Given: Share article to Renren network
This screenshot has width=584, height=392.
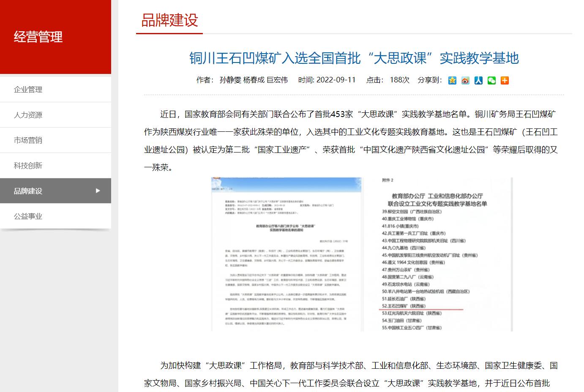Looking at the screenshot, I should 478,80.
